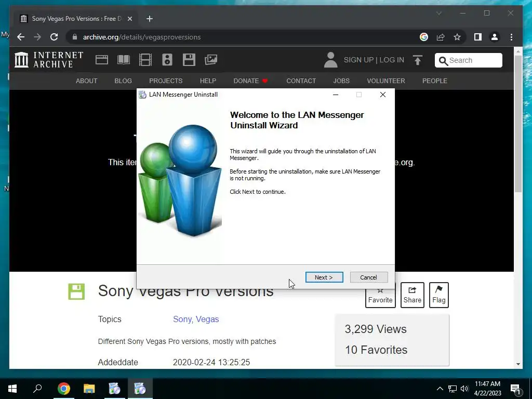Bookmark this page with star icon

tap(457, 37)
